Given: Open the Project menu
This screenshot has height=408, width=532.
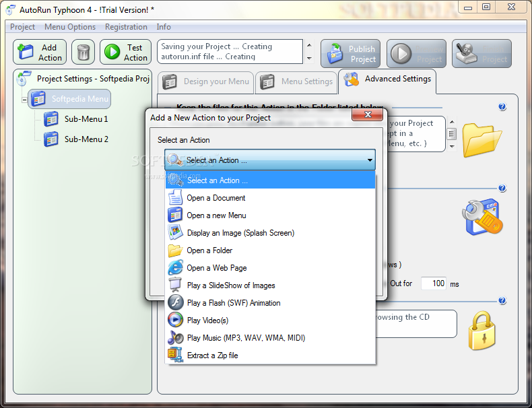Looking at the screenshot, I should click(x=22, y=27).
